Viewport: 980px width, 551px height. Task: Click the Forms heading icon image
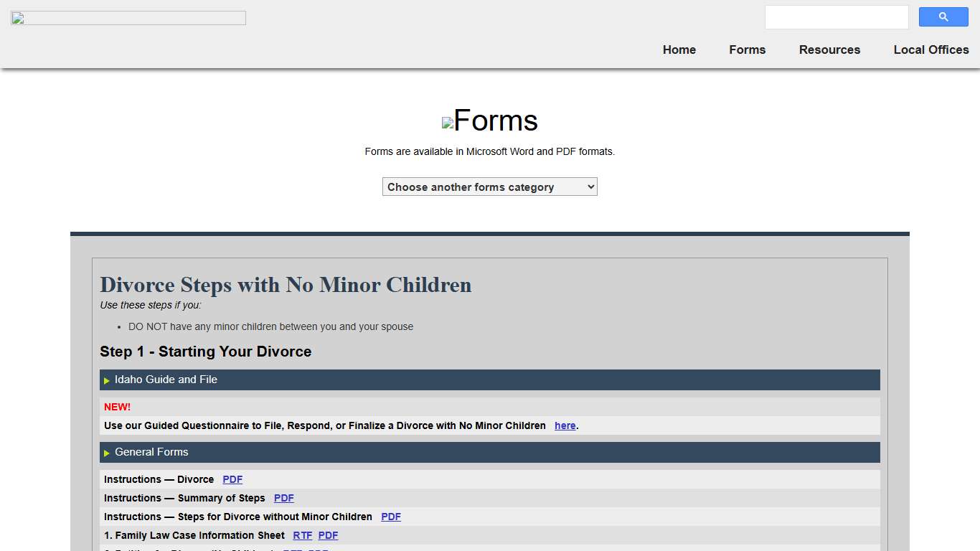448,123
